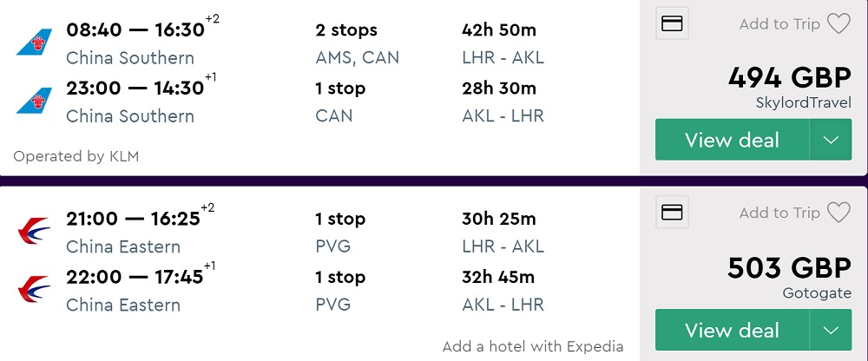Click the 2 stops AMS, CAN details

click(x=346, y=43)
